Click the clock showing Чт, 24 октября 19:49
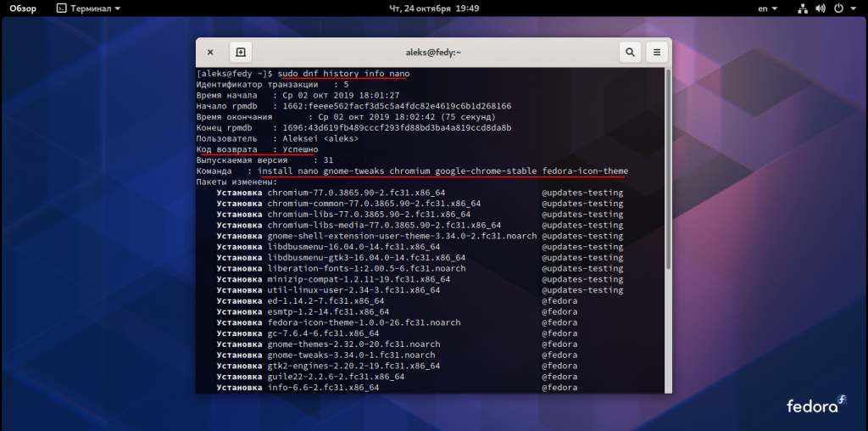 coord(434,8)
